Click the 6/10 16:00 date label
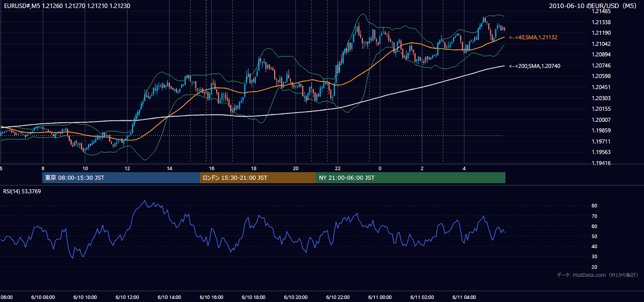 tap(212, 297)
